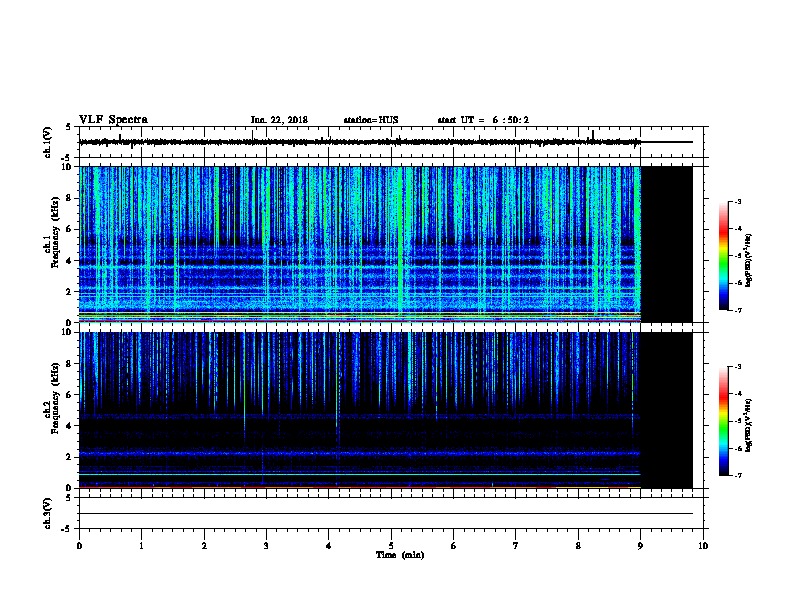Select the date label "Jan. 22, 2018"
The height and width of the screenshot is (612, 792).
[x=279, y=120]
